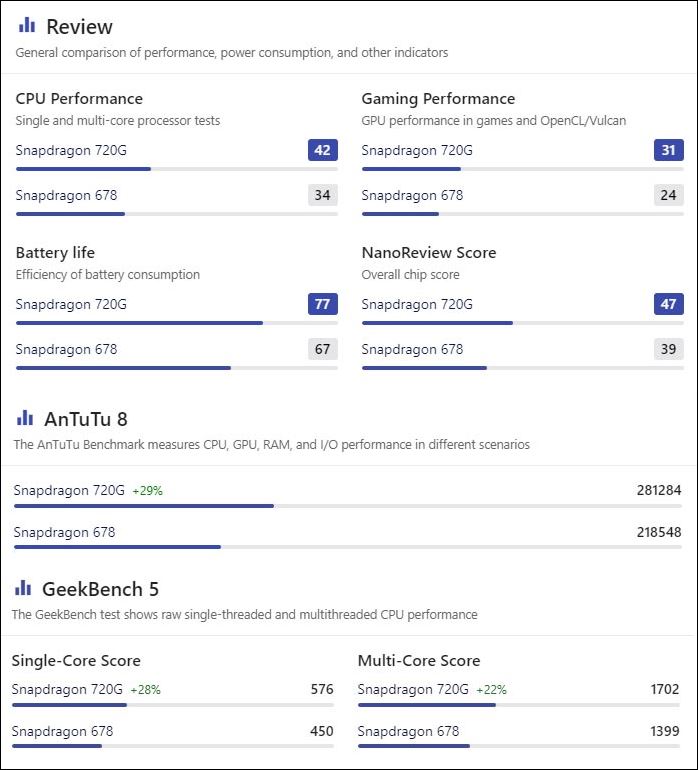Click the GeekBench 5 section heading
The image size is (698, 770).
pos(100,589)
